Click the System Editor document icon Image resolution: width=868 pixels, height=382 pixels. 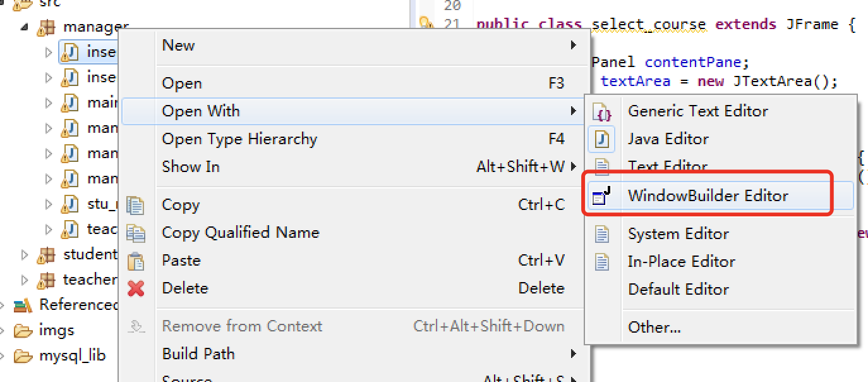point(603,234)
